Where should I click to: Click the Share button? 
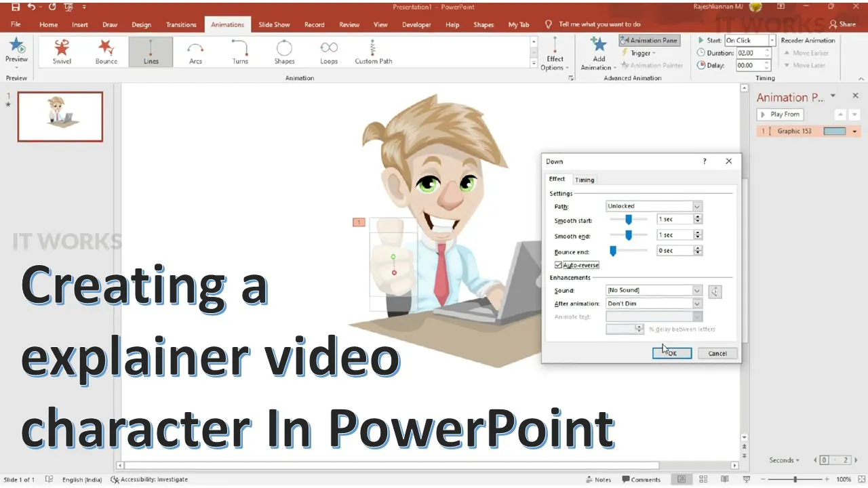point(842,24)
